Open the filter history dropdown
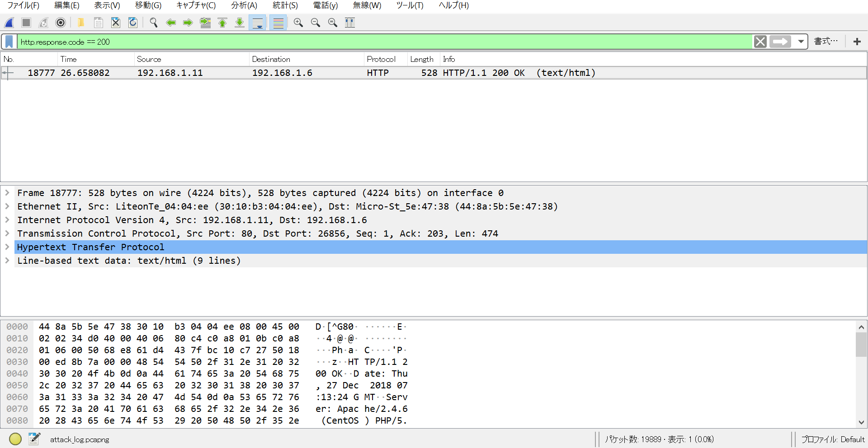This screenshot has width=868, height=448. click(801, 42)
